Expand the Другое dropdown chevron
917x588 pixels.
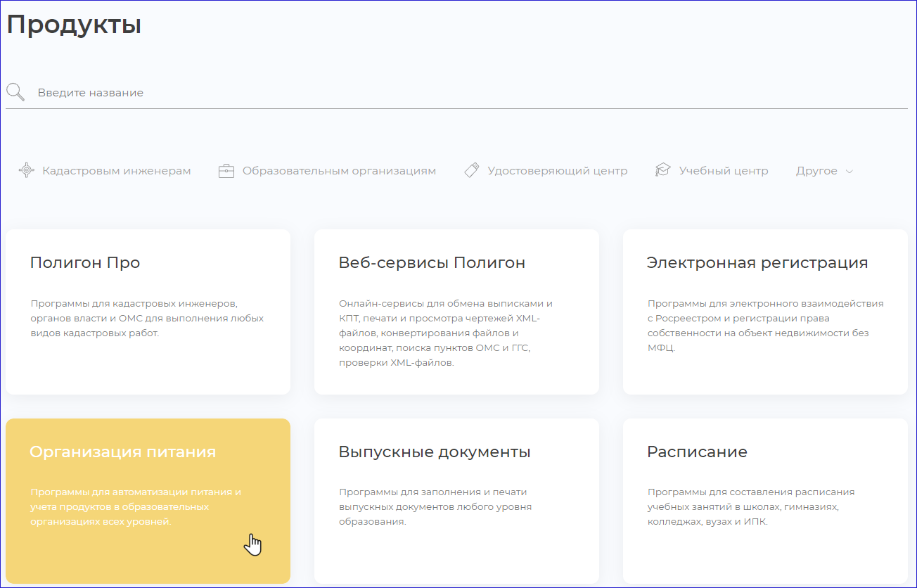coord(849,172)
